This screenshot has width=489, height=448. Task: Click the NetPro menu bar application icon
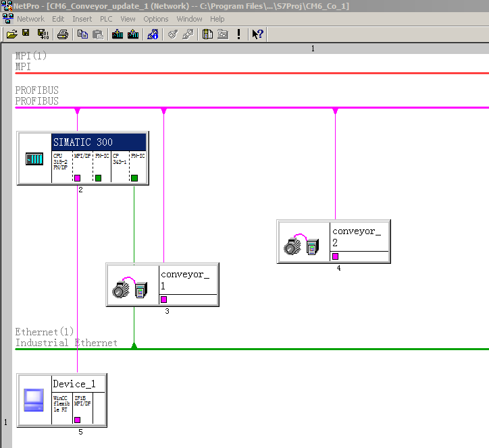(x=8, y=19)
